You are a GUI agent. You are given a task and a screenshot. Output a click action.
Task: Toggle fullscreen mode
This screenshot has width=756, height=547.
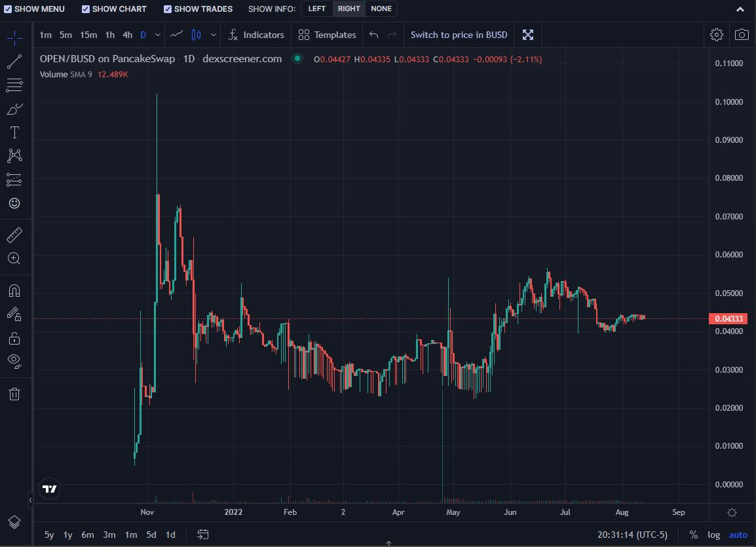tap(528, 35)
